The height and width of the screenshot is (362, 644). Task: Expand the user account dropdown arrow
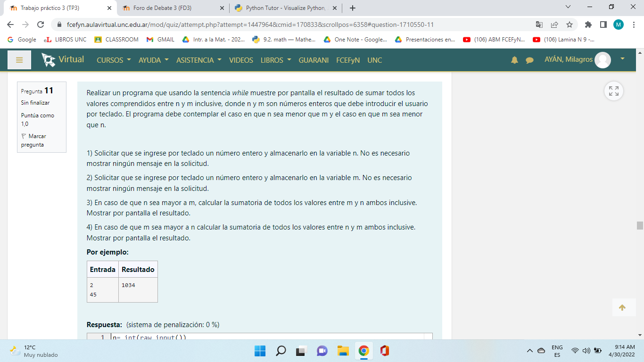622,59
